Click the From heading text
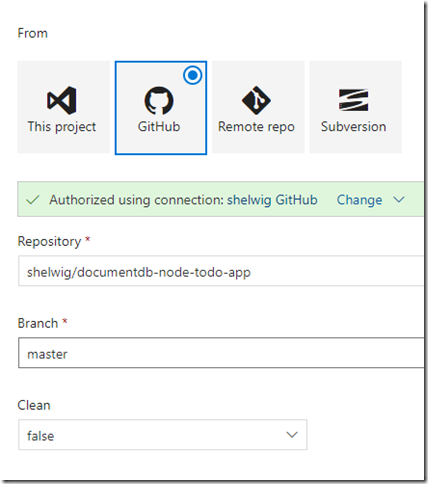 click(33, 33)
